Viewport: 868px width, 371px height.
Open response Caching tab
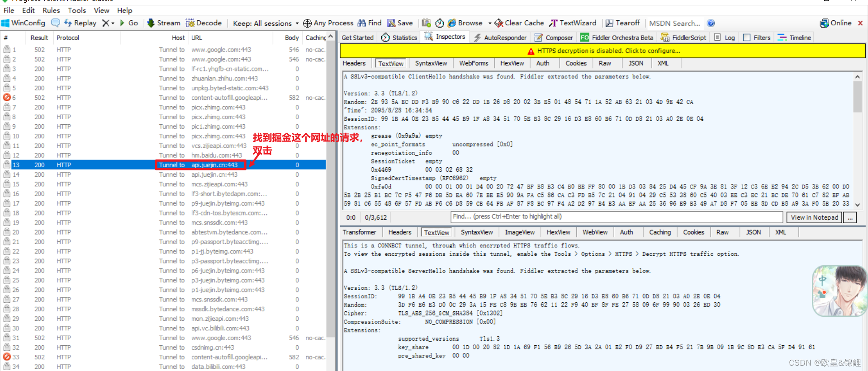point(659,232)
